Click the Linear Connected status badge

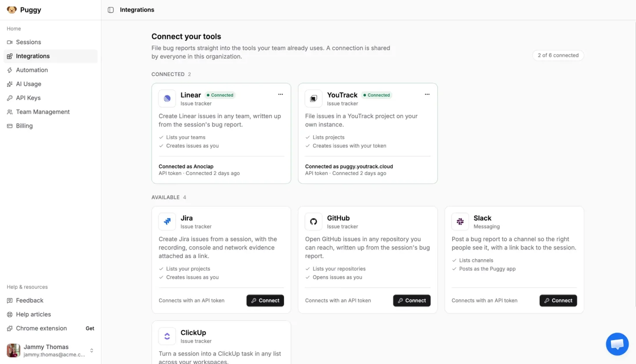tap(220, 95)
